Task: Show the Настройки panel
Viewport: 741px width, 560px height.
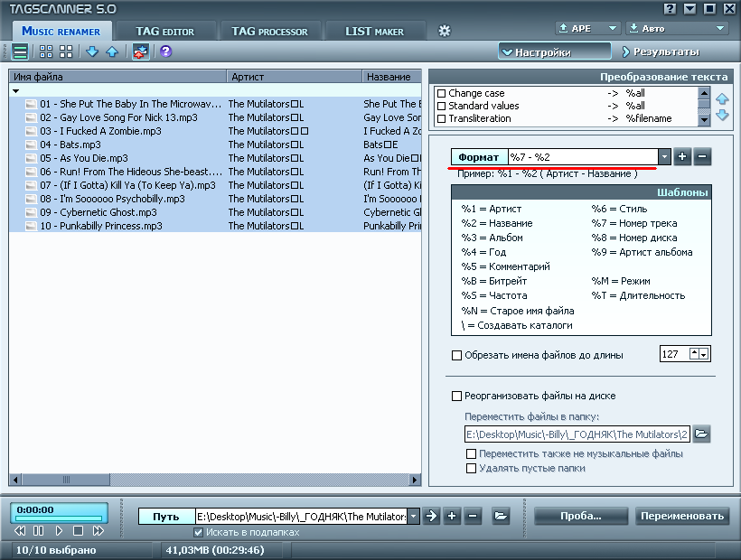Action: pyautogui.click(x=554, y=52)
